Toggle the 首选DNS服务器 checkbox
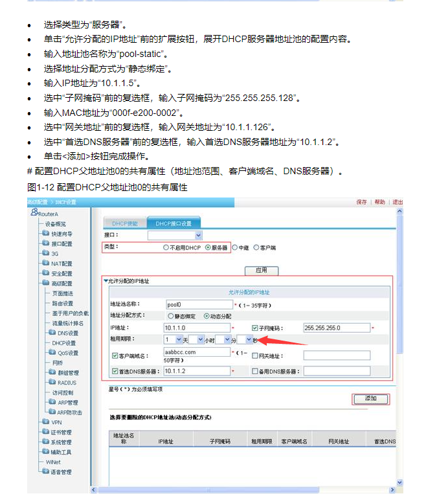 115,371
